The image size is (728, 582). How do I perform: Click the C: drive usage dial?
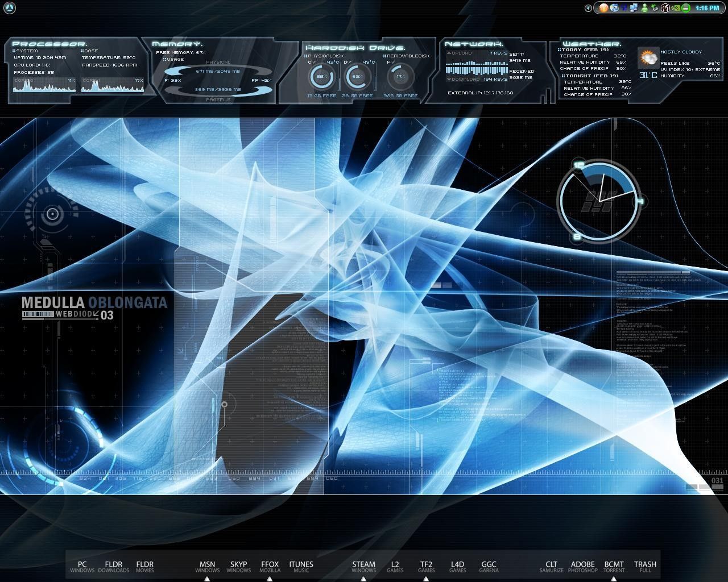point(321,77)
